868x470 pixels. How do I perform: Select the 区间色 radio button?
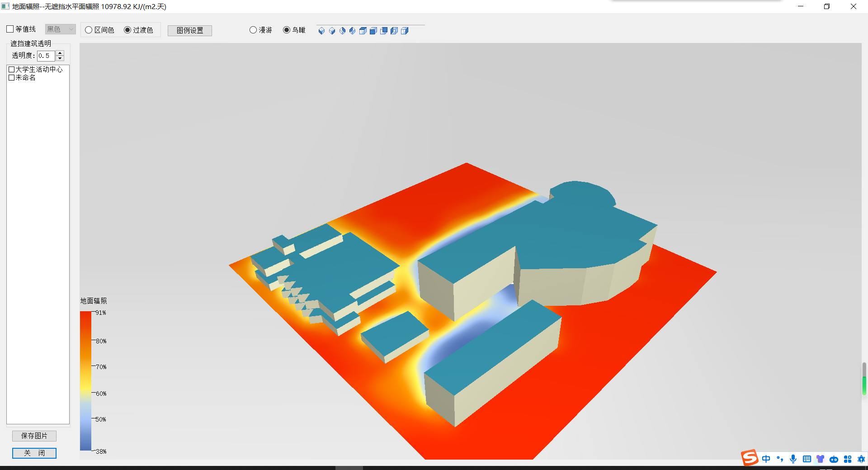pos(89,30)
